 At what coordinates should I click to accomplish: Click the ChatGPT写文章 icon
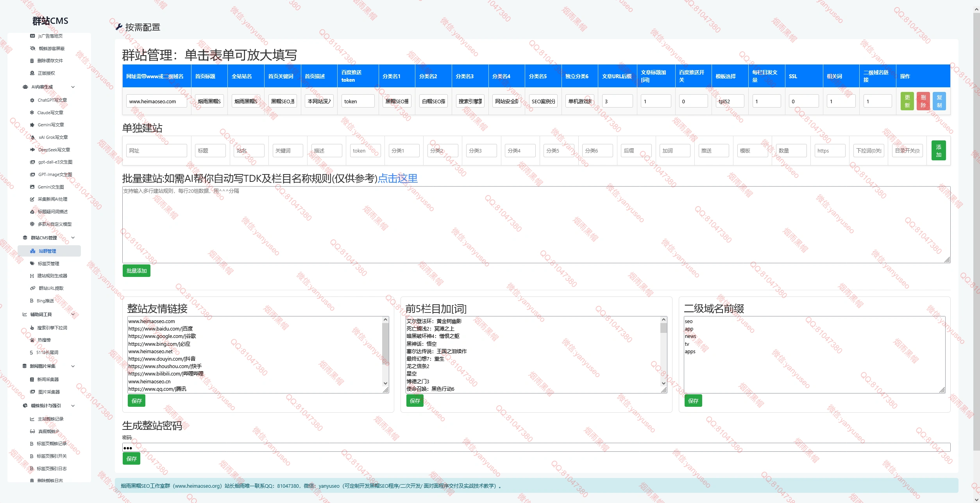[x=32, y=100]
